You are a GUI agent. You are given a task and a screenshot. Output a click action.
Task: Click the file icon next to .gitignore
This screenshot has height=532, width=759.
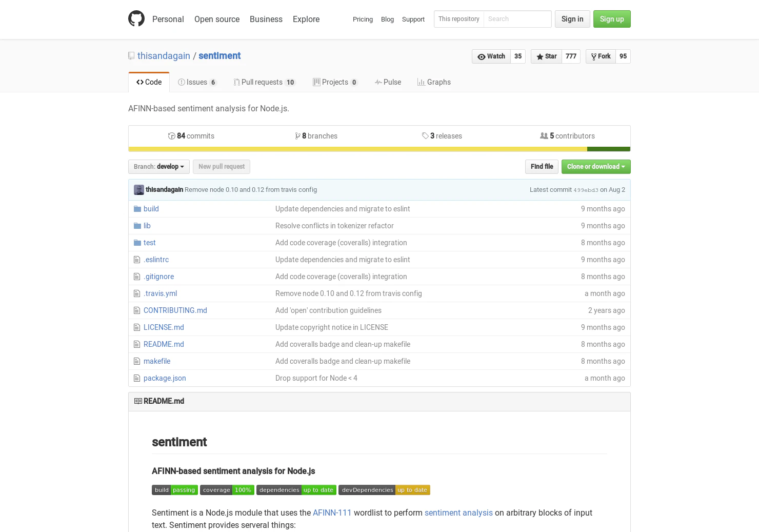pyautogui.click(x=137, y=277)
